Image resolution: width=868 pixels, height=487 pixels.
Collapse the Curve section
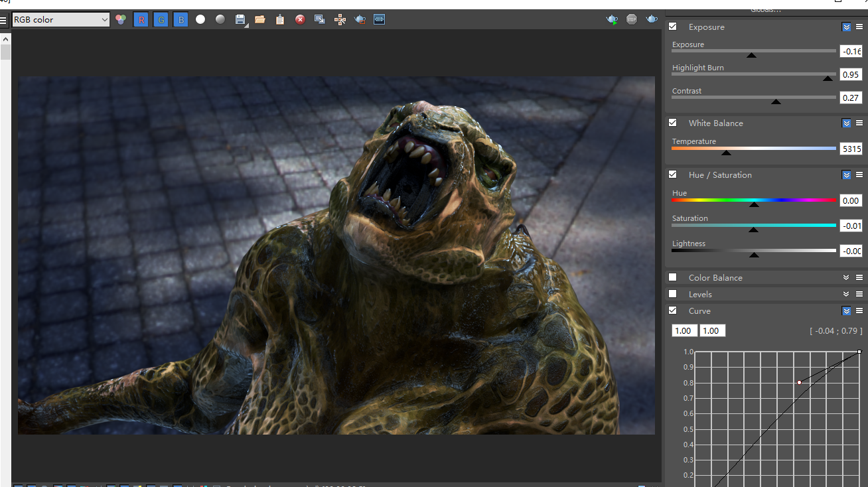coord(846,311)
